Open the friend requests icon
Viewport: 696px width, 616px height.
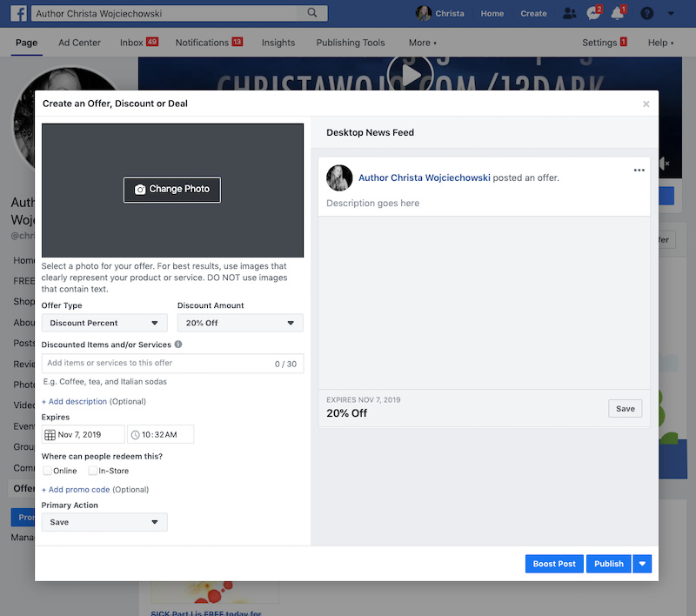click(x=569, y=14)
